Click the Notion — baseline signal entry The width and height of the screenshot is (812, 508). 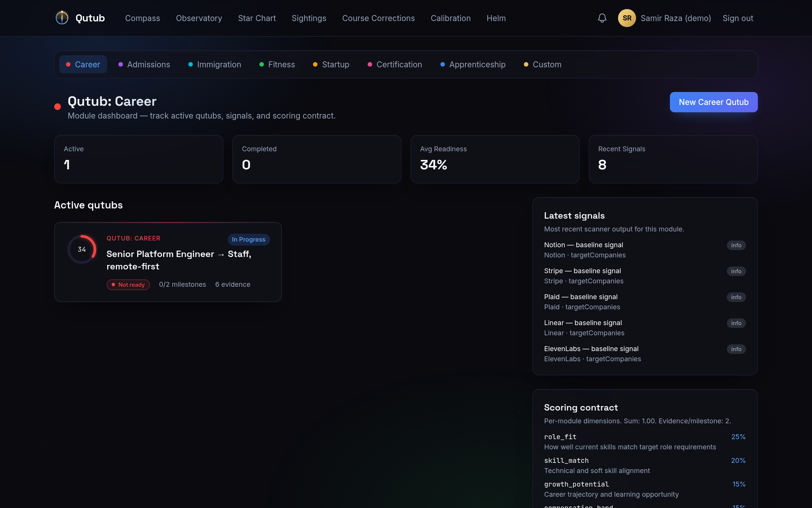point(645,250)
